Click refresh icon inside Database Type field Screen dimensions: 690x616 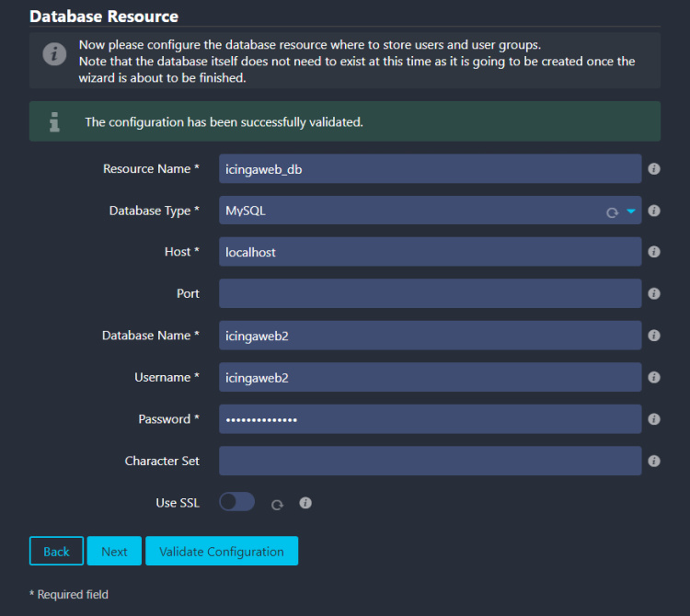[x=612, y=212]
